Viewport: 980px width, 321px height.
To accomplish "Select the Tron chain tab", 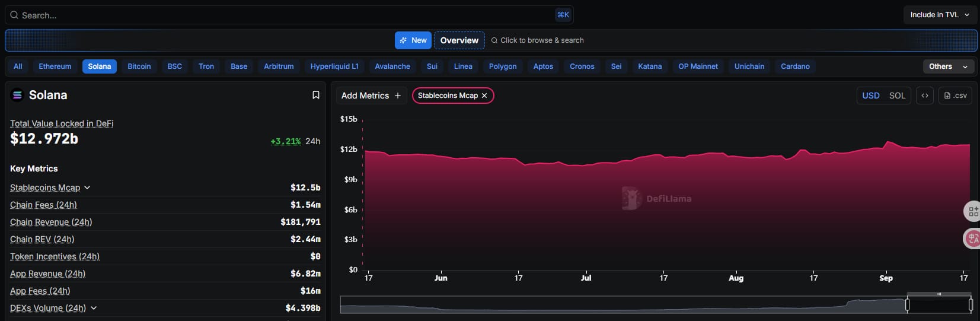I will tap(206, 66).
